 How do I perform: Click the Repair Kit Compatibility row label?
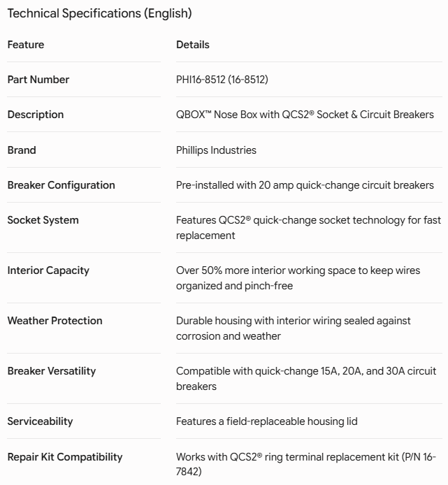coord(65,457)
